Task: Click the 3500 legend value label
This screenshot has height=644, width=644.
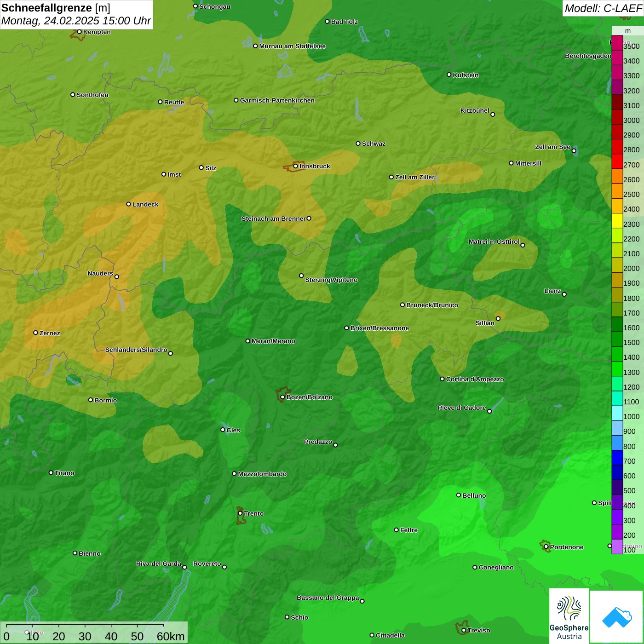Action: coord(632,46)
